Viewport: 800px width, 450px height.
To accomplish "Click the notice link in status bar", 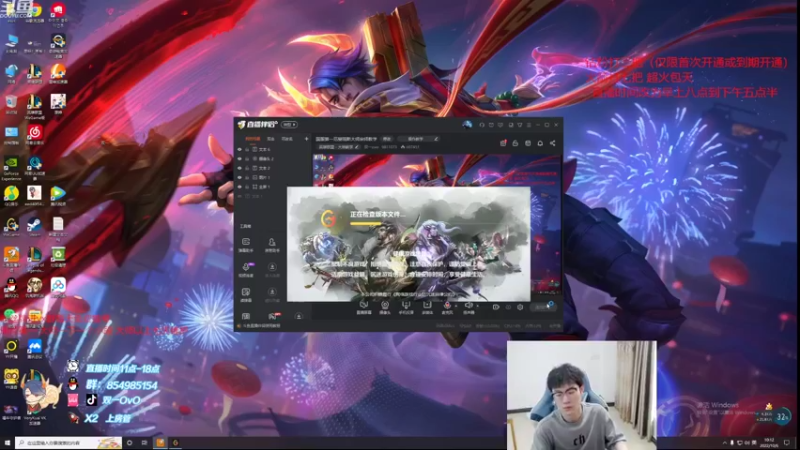I will point(260,326).
